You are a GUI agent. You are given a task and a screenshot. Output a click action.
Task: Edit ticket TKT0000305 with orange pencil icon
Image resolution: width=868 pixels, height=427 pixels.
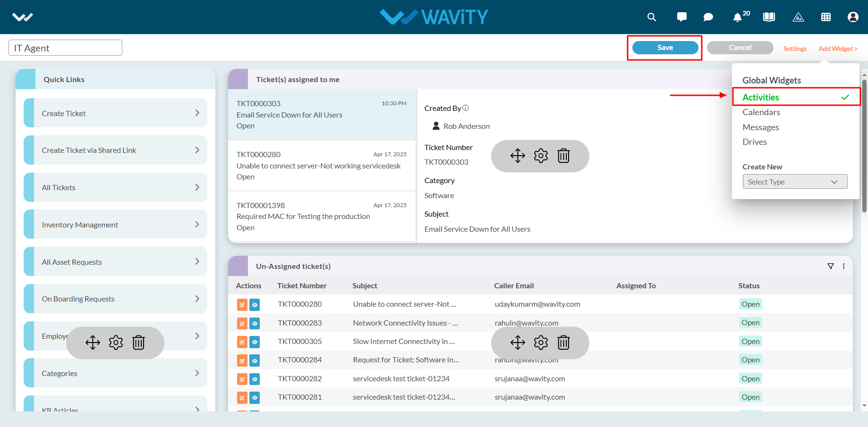(242, 342)
